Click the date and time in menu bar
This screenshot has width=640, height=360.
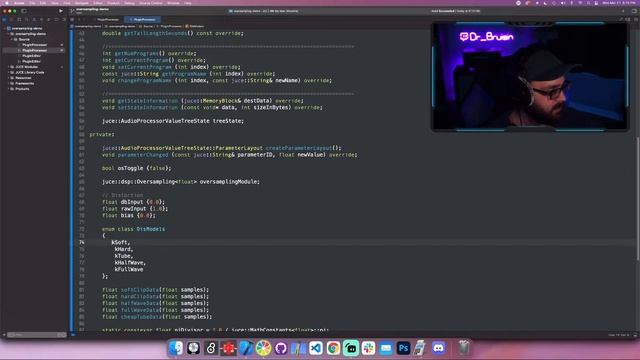point(618,3)
